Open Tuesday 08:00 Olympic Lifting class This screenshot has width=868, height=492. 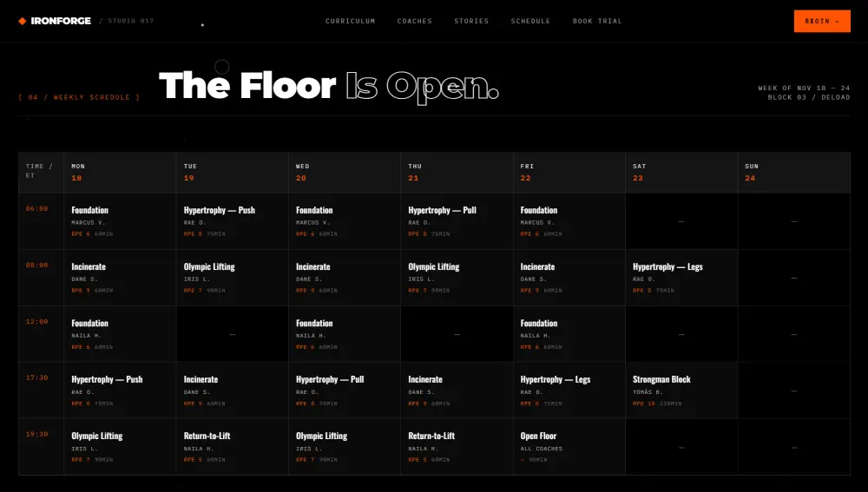[233, 278]
